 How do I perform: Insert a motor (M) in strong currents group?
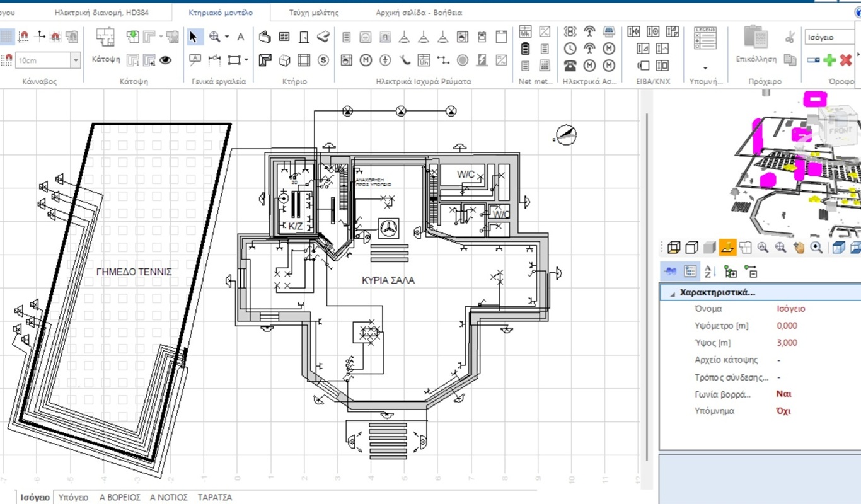click(x=366, y=60)
